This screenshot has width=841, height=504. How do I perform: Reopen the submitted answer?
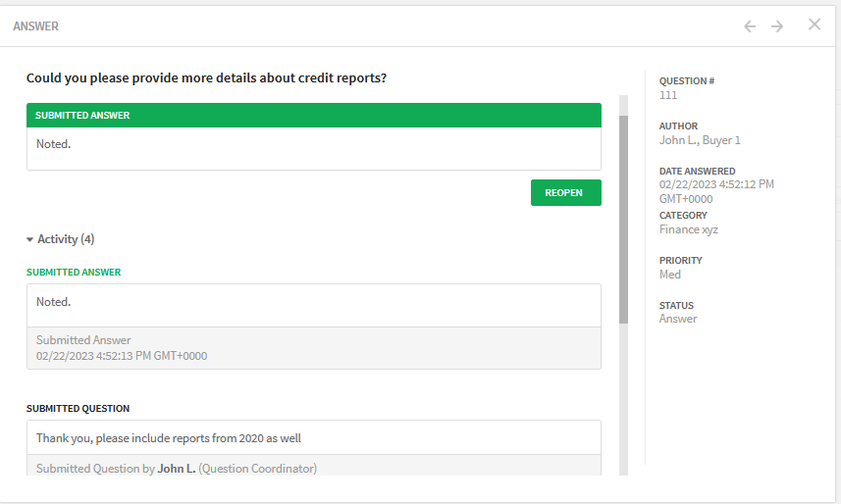566,192
